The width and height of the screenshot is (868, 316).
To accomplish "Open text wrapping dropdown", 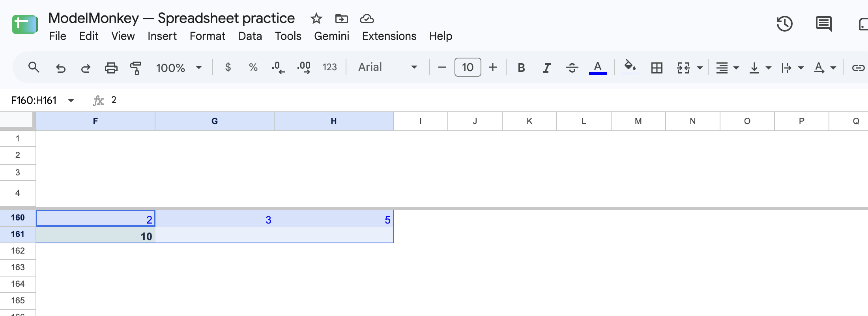I will (x=792, y=68).
